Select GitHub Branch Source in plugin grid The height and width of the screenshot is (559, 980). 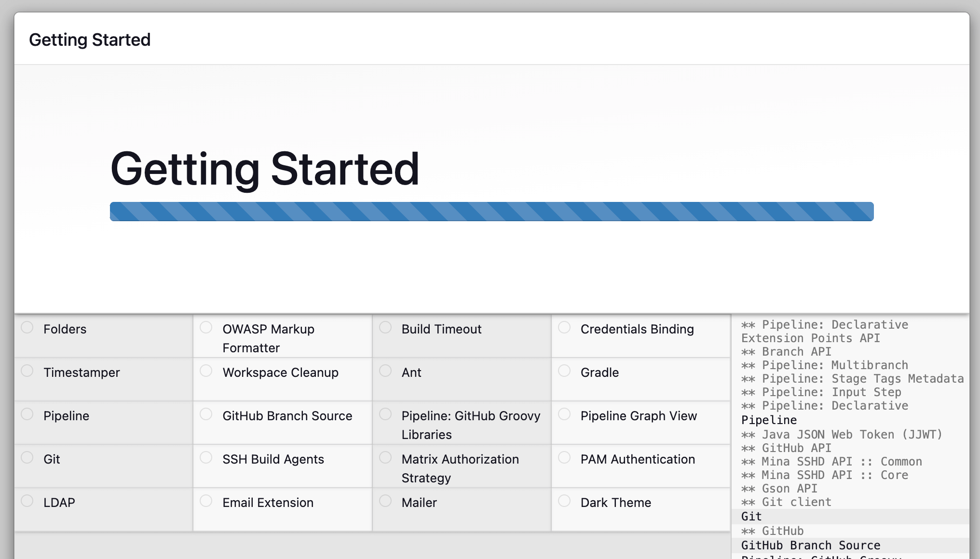click(x=287, y=416)
